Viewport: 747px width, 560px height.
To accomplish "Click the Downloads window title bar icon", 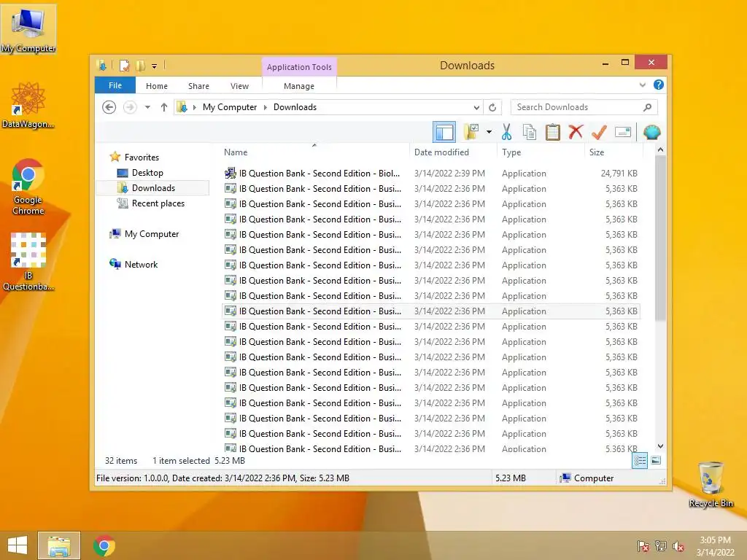I will coord(101,65).
